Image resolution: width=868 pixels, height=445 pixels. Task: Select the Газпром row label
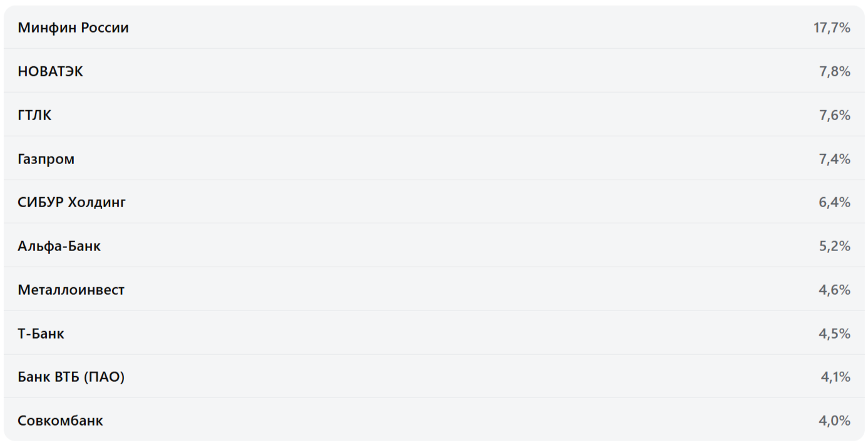pyautogui.click(x=46, y=159)
